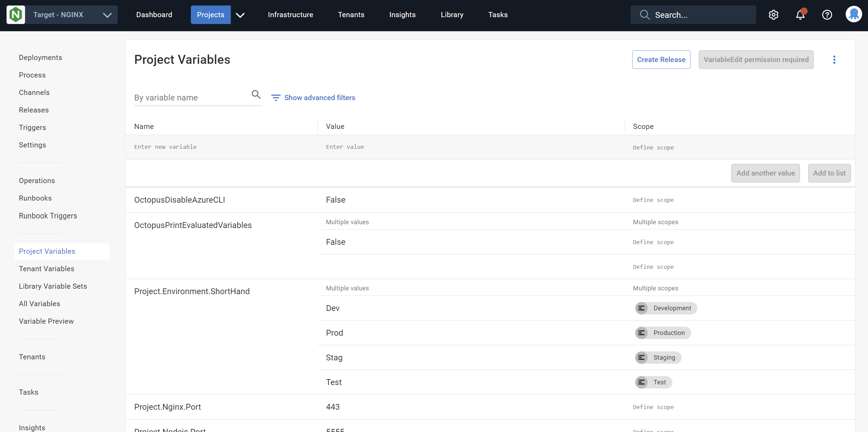
Task: Open the user profile avatar
Action: [854, 15]
